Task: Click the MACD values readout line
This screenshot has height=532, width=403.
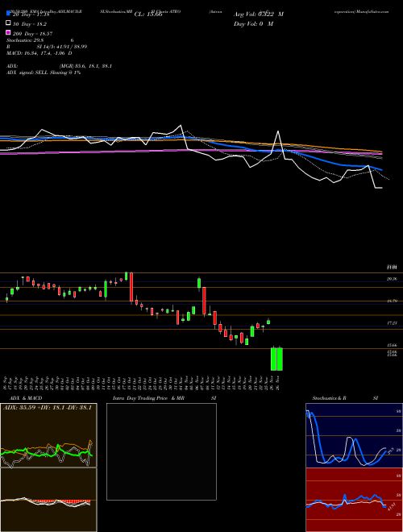Action: 39,53
